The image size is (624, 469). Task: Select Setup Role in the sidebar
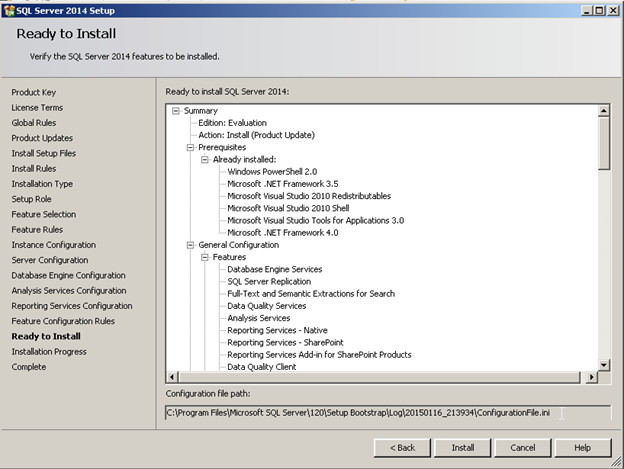31,199
